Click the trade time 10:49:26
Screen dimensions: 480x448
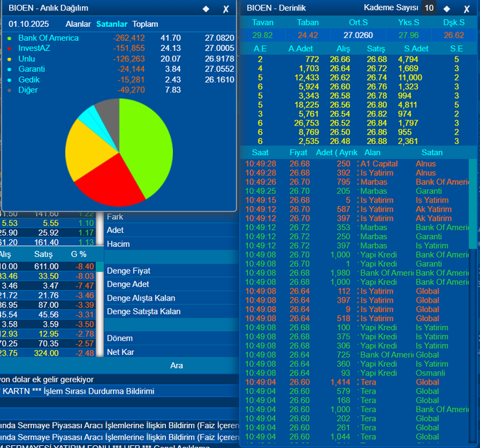pos(260,182)
